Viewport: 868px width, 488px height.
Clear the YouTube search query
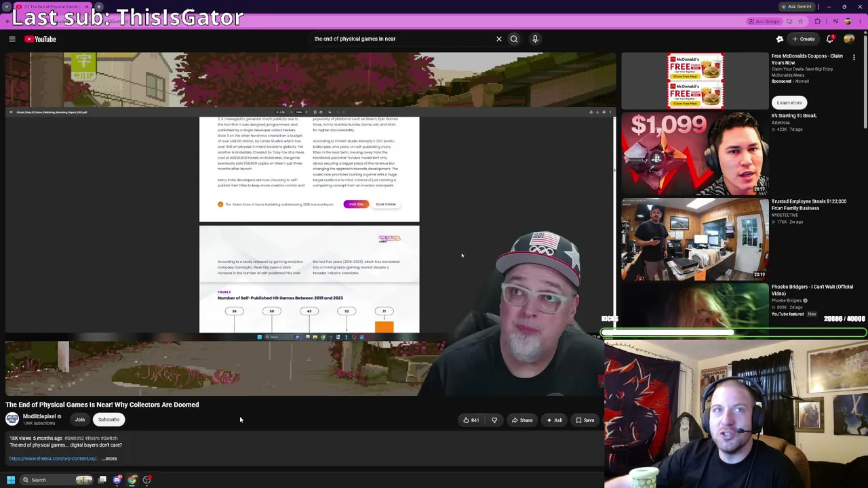(x=499, y=39)
